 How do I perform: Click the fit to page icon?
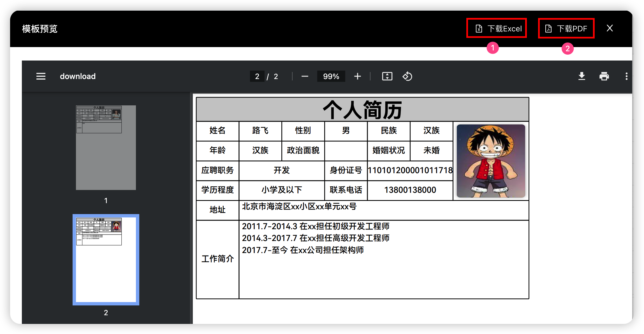387,76
